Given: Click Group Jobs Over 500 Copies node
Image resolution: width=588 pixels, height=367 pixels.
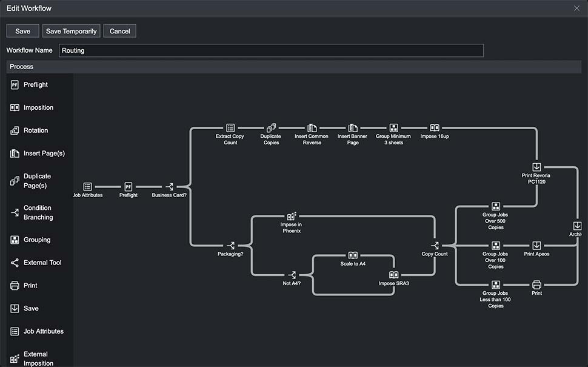Looking at the screenshot, I should point(496,206).
